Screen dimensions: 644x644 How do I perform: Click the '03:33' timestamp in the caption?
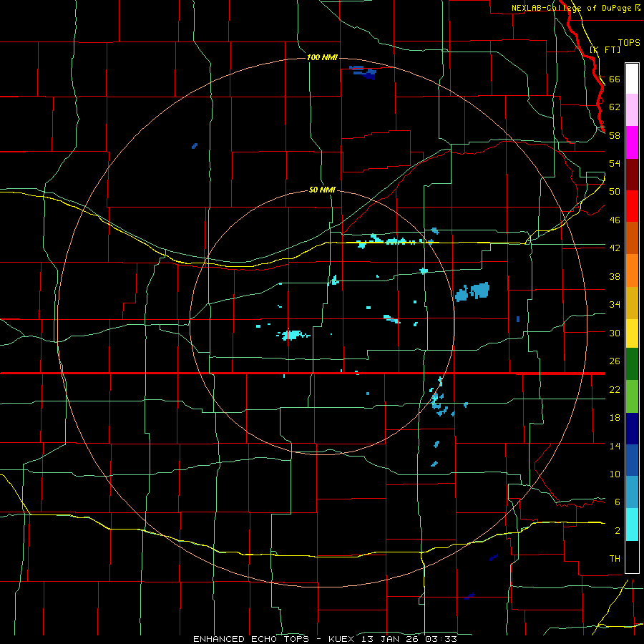pyautogui.click(x=441, y=639)
